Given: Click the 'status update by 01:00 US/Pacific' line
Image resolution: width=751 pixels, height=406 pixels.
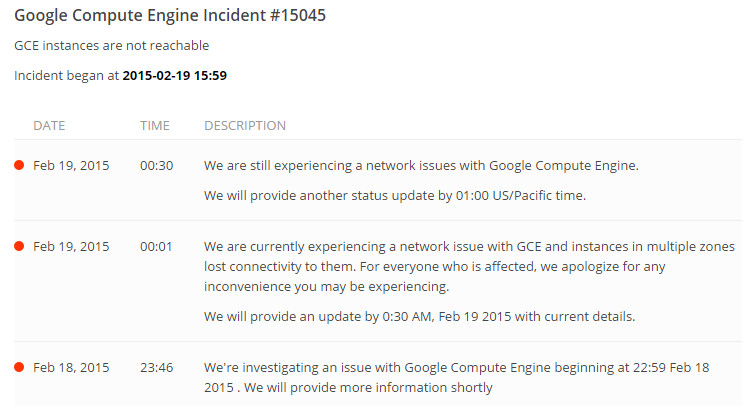Looking at the screenshot, I should pyautogui.click(x=395, y=196).
